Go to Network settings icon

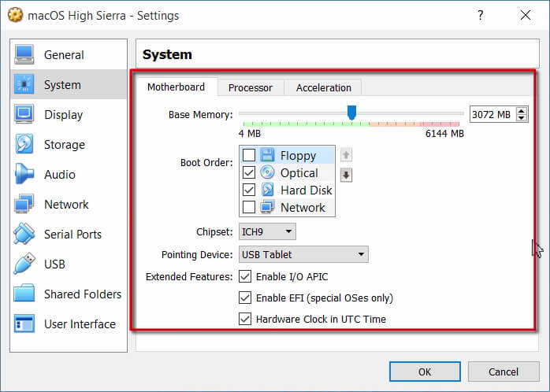pyautogui.click(x=24, y=205)
